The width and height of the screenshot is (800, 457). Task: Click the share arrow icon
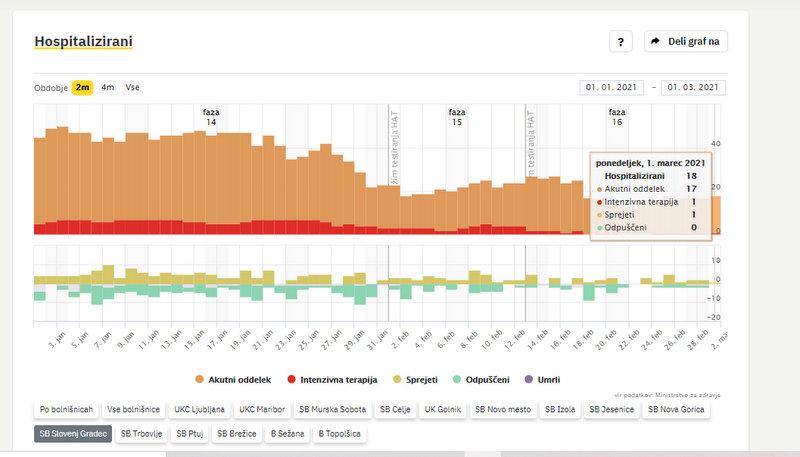click(656, 42)
